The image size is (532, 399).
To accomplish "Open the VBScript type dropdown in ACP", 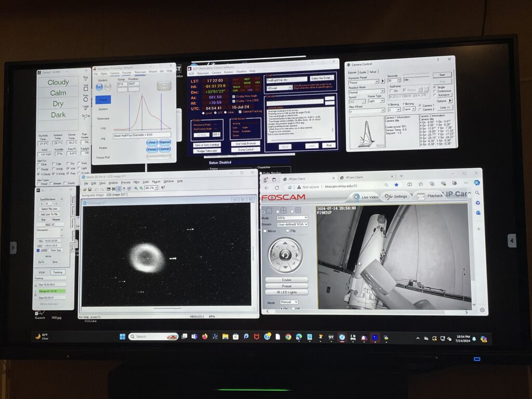I will [279, 88].
